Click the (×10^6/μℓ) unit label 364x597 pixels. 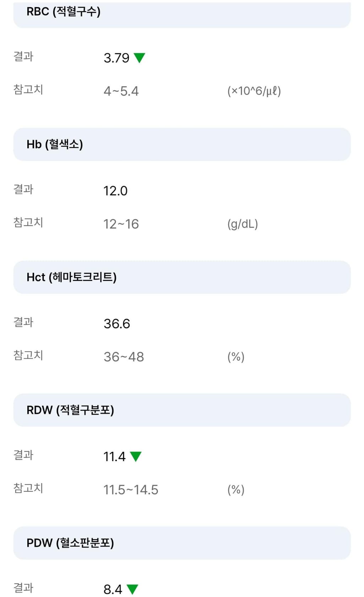click(254, 91)
